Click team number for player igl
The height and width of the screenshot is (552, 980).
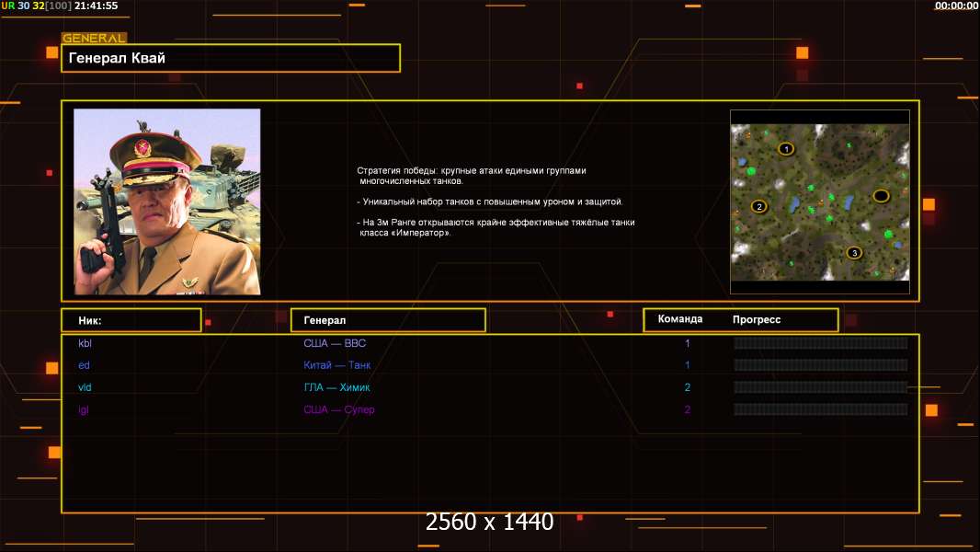tap(688, 409)
